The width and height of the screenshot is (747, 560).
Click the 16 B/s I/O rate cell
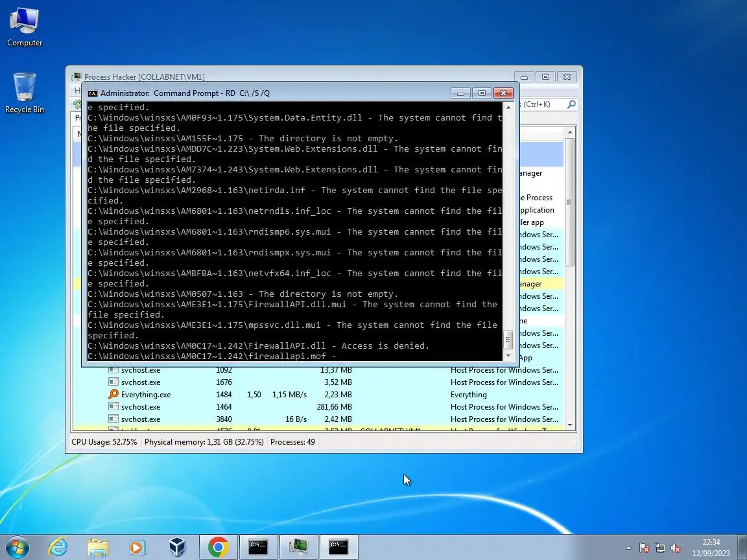296,419
